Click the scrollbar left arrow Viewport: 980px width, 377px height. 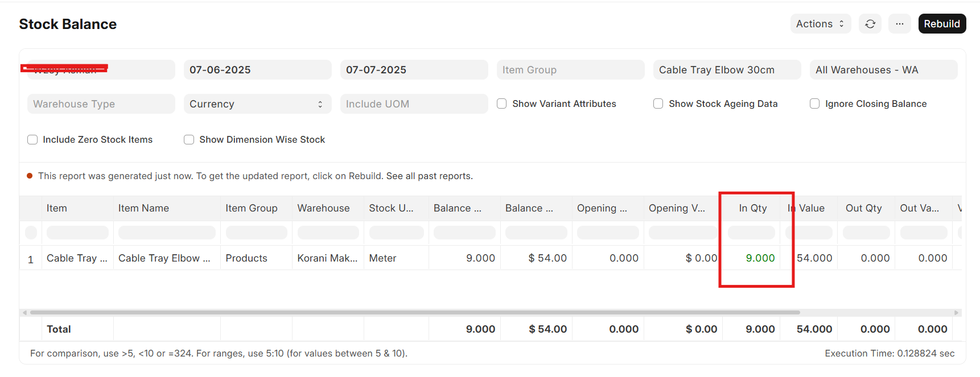(24, 313)
